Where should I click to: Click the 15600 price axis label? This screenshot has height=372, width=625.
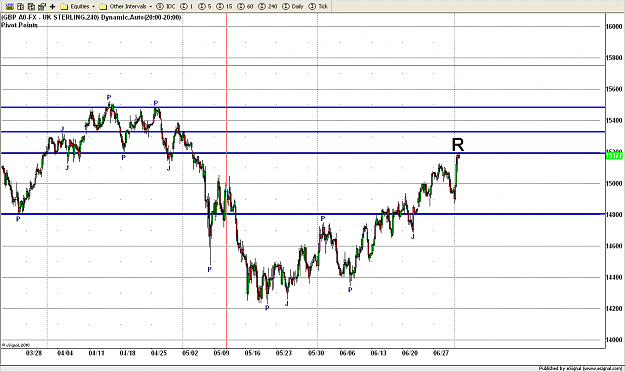[614, 89]
